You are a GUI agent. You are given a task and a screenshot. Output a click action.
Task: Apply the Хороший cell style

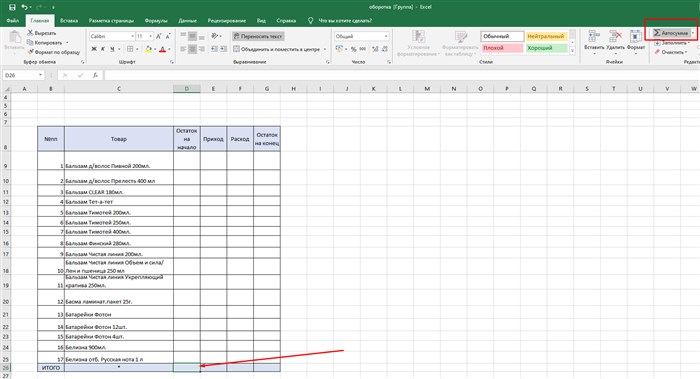point(546,48)
